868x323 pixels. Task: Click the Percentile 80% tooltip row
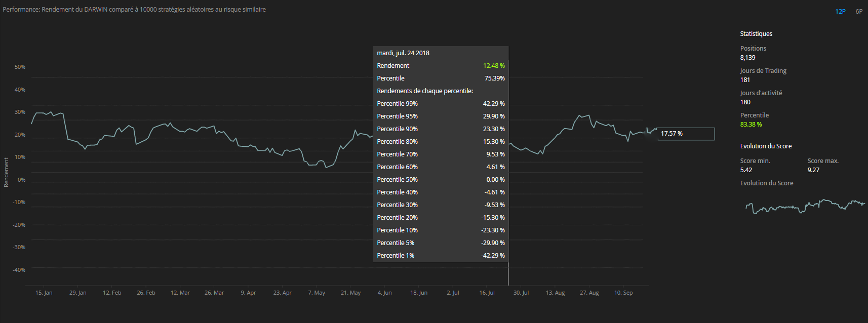point(441,142)
